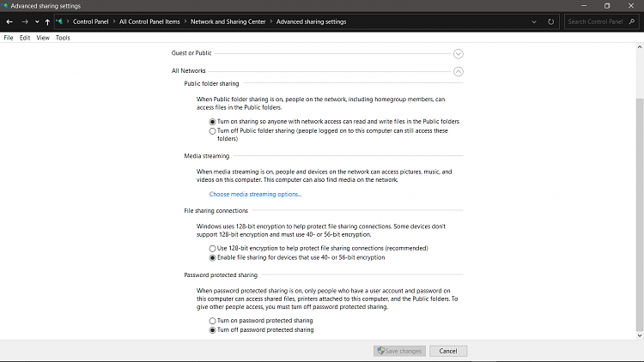Screen dimensions: 644x362
Task: Open chevron after Control Panel breadcrumb
Action: coord(114,21)
